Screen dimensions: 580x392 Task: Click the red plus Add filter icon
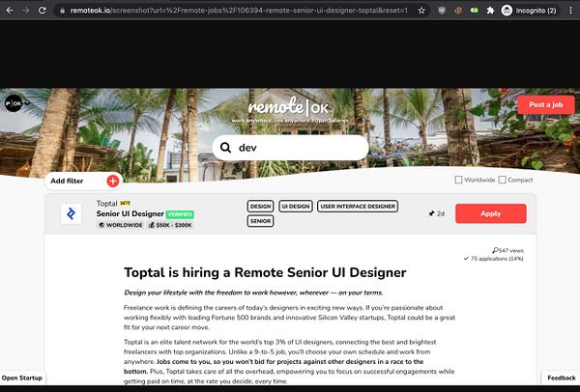pyautogui.click(x=113, y=182)
